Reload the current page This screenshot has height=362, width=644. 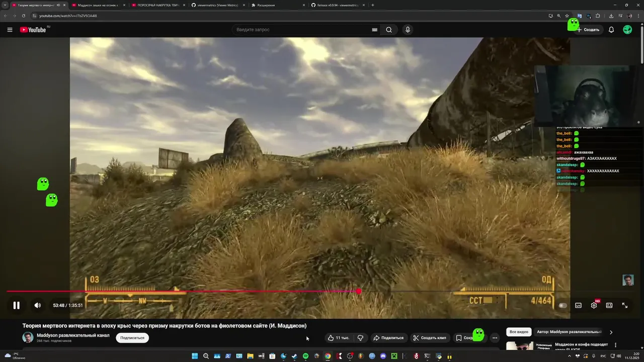(x=23, y=16)
